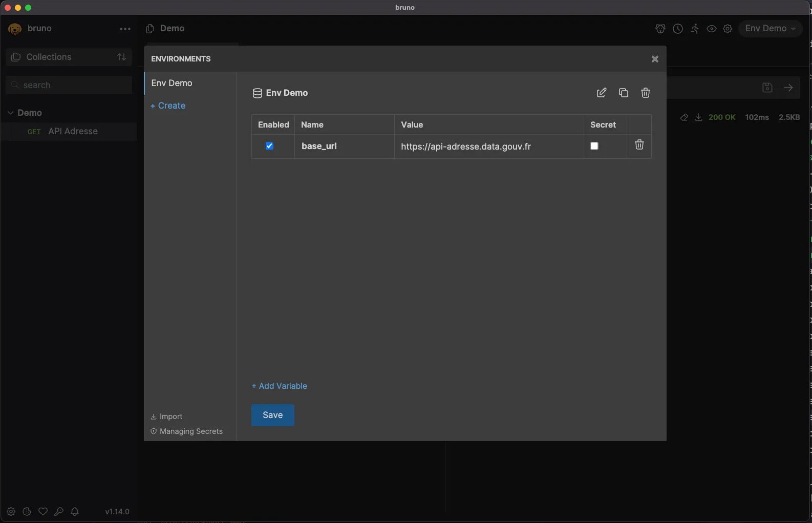The image size is (812, 523).
Task: Open the runner icon in top toolbar
Action: [x=694, y=29]
